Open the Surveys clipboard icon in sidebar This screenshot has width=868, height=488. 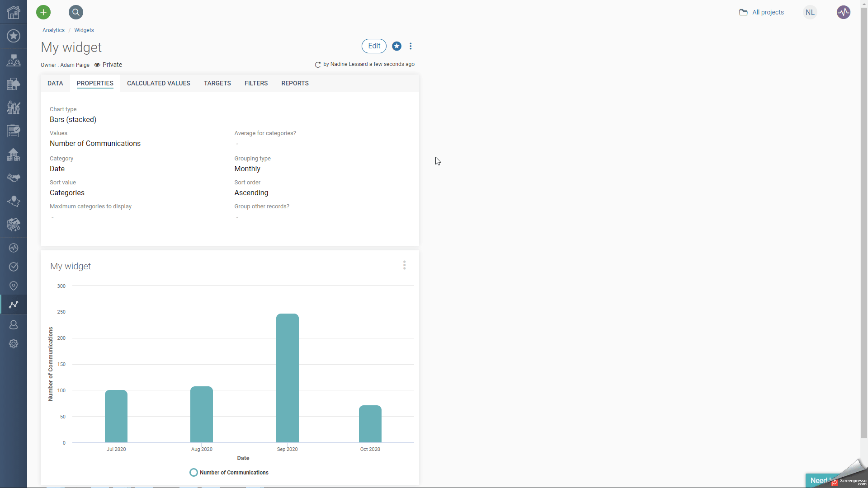pos(13,131)
